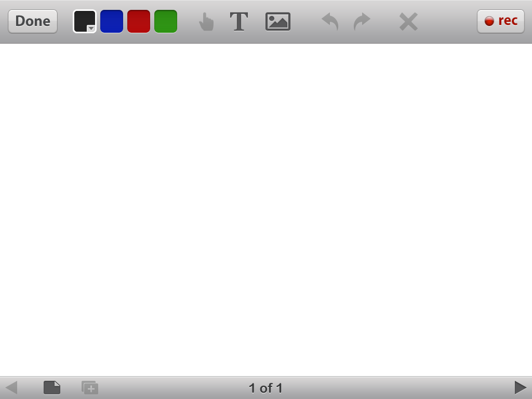Screen dimensions: 532x399
Task: Go to the previous page arrow
Action: 11,387
